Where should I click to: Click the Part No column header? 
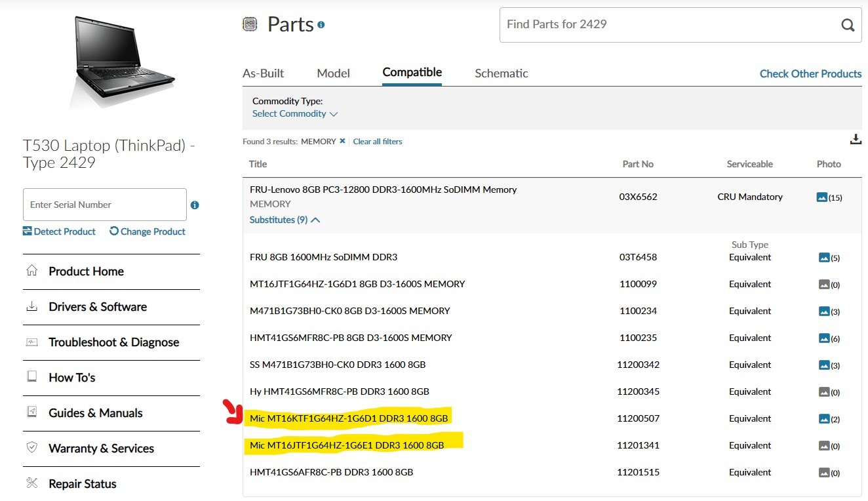(x=638, y=164)
